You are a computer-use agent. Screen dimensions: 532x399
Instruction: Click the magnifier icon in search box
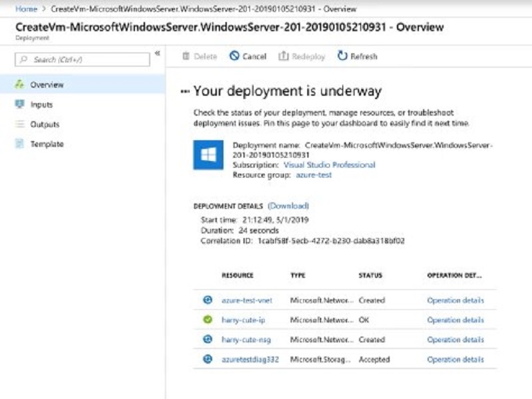(x=23, y=60)
